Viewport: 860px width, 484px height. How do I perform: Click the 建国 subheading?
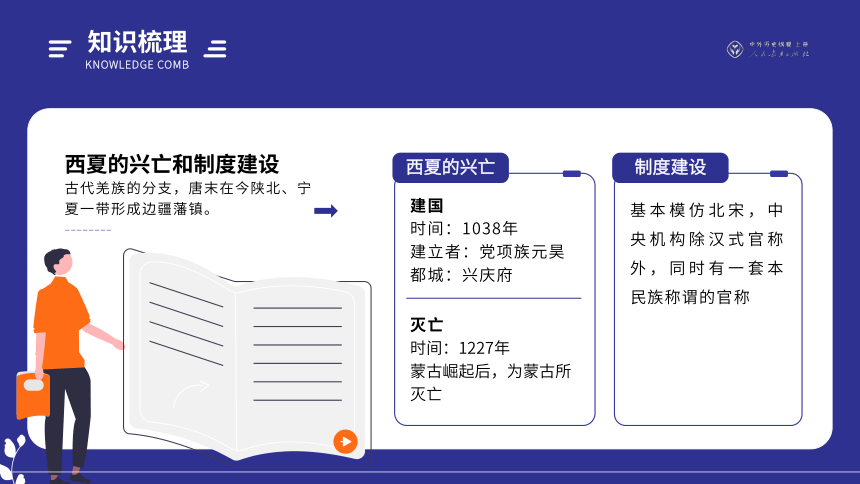click(426, 206)
